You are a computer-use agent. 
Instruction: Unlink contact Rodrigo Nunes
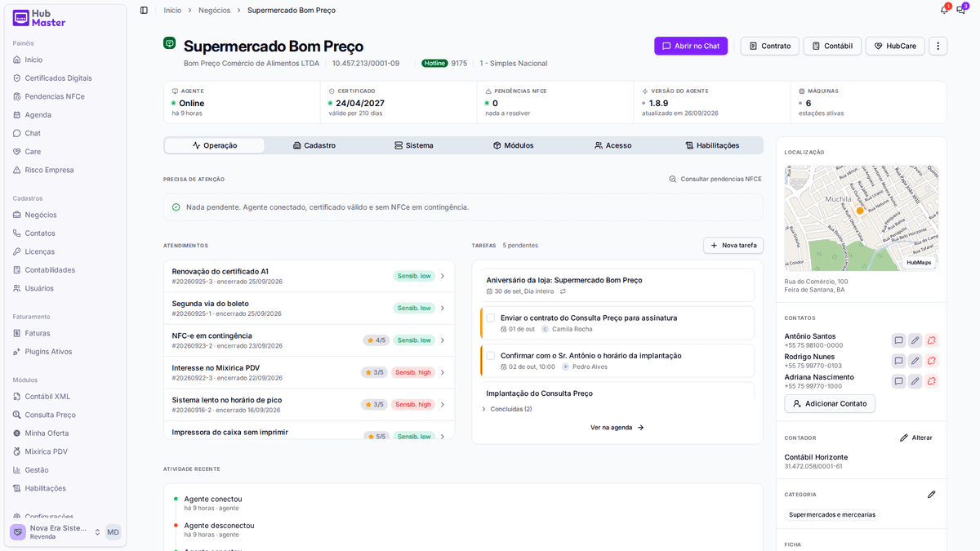point(931,361)
